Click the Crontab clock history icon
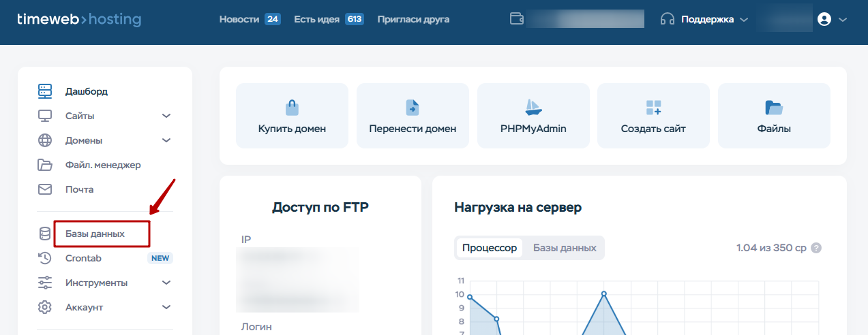Image resolution: width=868 pixels, height=335 pixels. tap(45, 258)
